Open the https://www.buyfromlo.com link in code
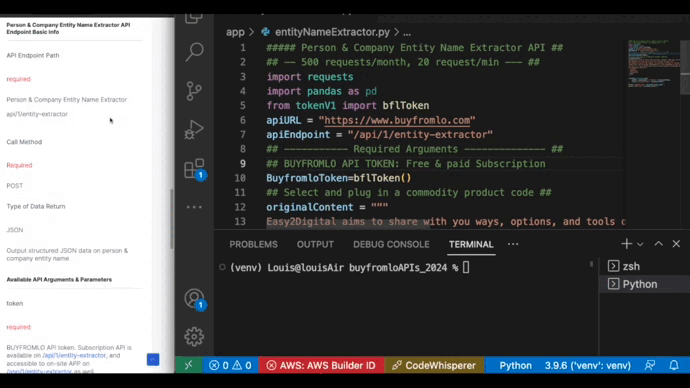The height and width of the screenshot is (388, 690). point(397,120)
